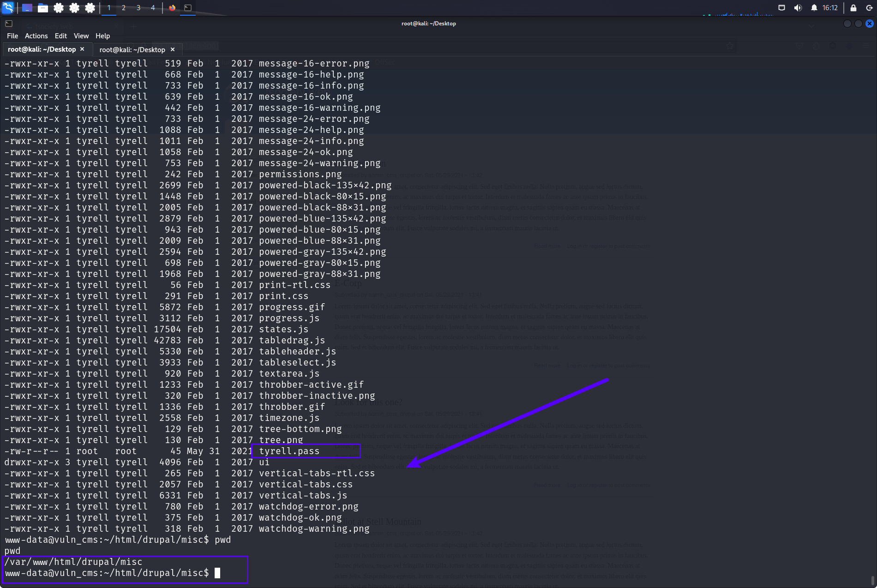Open the file manager from the panel
This screenshot has height=588, width=877.
pos(43,8)
